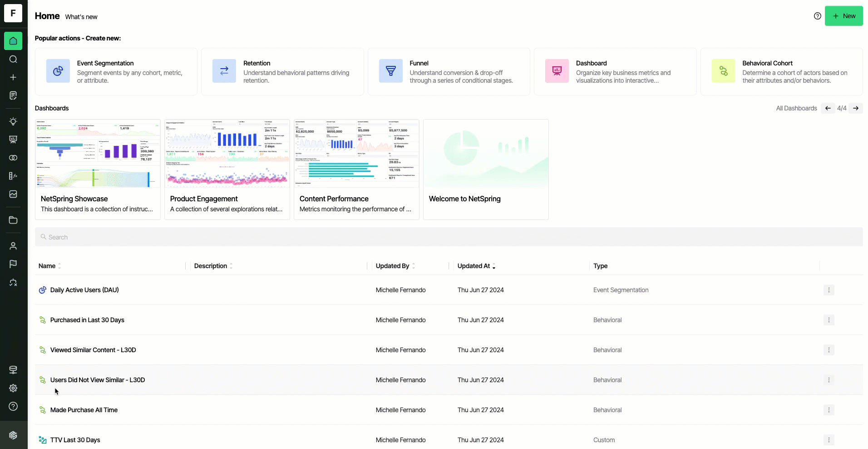Image resolution: width=868 pixels, height=449 pixels.
Task: Open more options for TTV Last 30 Days
Action: pyautogui.click(x=829, y=440)
